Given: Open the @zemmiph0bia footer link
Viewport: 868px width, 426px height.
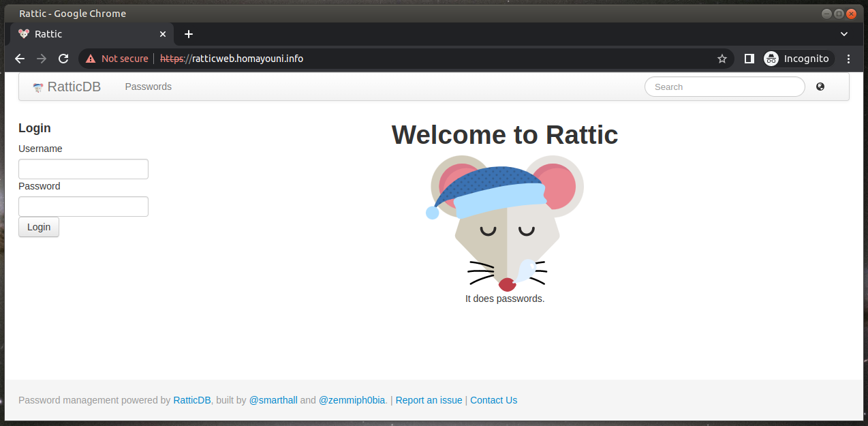Looking at the screenshot, I should (352, 400).
